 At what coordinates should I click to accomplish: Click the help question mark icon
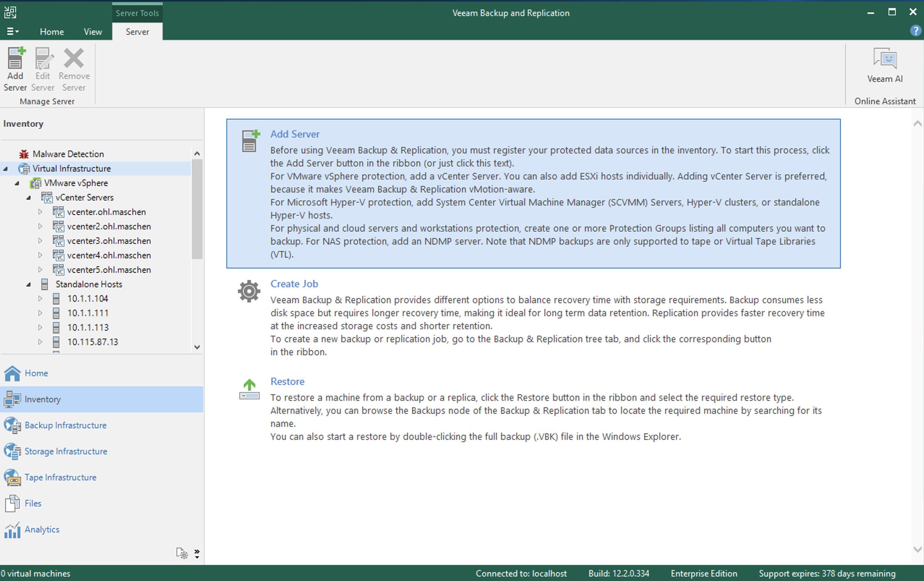[916, 31]
